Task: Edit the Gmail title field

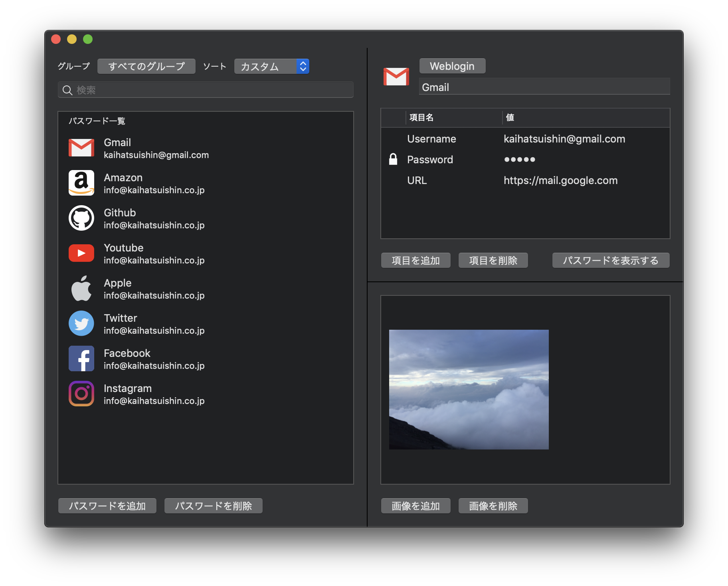Action: [544, 87]
